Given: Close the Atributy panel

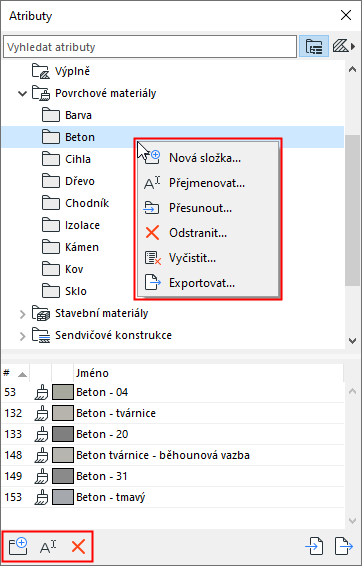Looking at the screenshot, I should tap(346, 15).
